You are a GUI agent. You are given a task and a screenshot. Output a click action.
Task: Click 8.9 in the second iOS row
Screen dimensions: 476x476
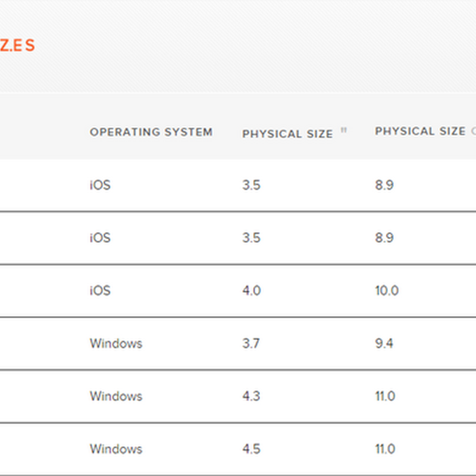384,238
